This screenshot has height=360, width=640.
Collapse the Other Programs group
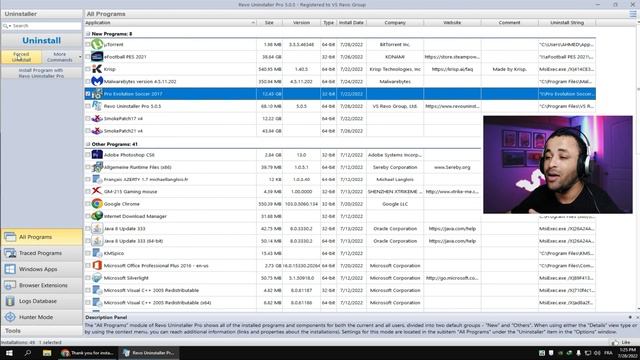tap(88, 144)
